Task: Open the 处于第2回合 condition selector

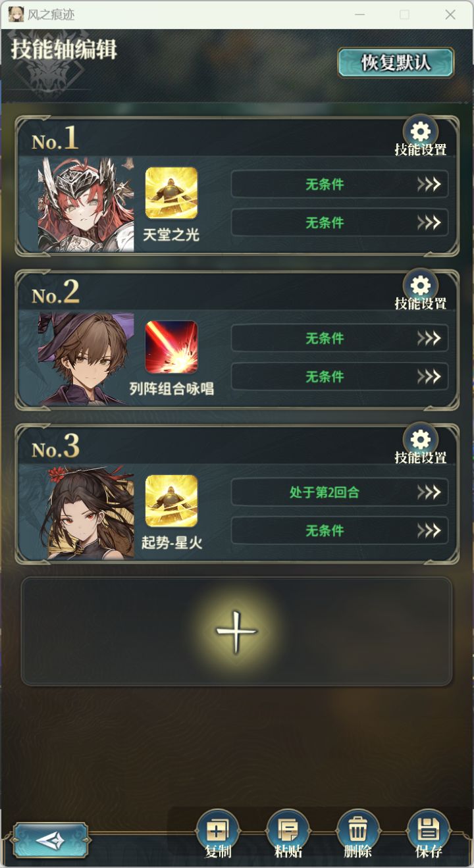Action: [340, 492]
